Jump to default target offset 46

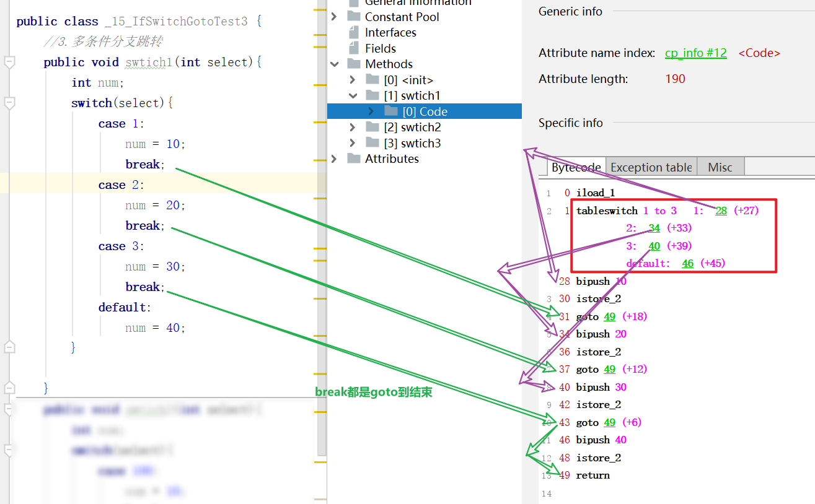click(x=687, y=263)
